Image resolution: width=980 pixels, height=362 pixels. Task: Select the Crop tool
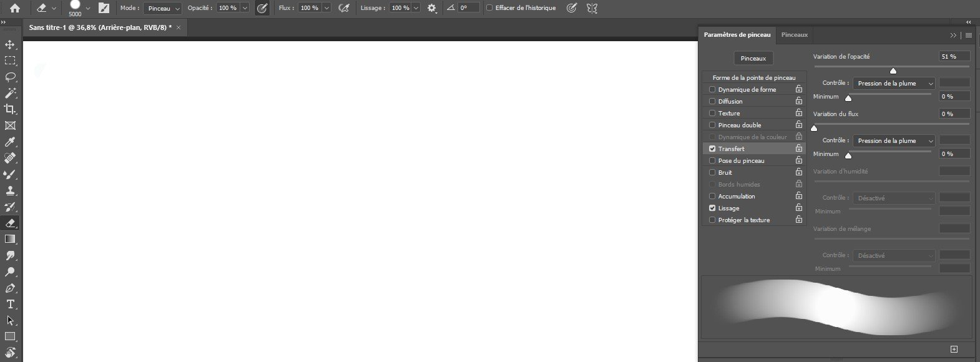pos(10,109)
